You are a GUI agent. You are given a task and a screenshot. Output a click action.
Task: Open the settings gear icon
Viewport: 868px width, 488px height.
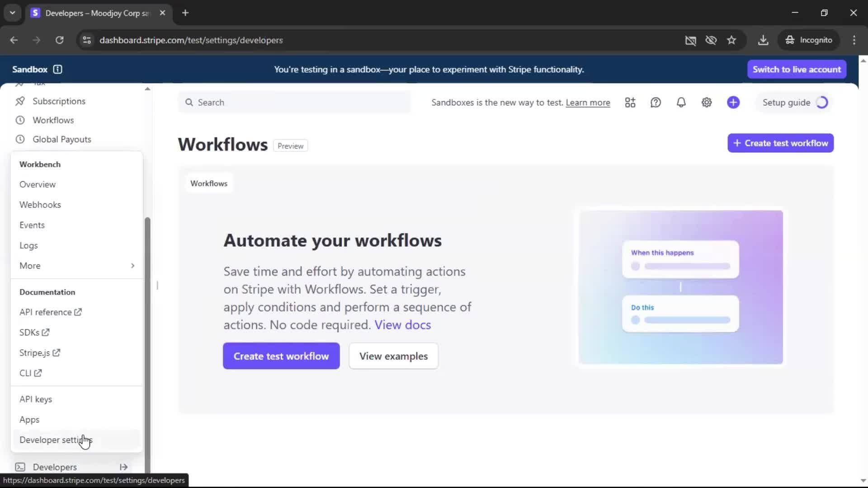[x=707, y=103]
